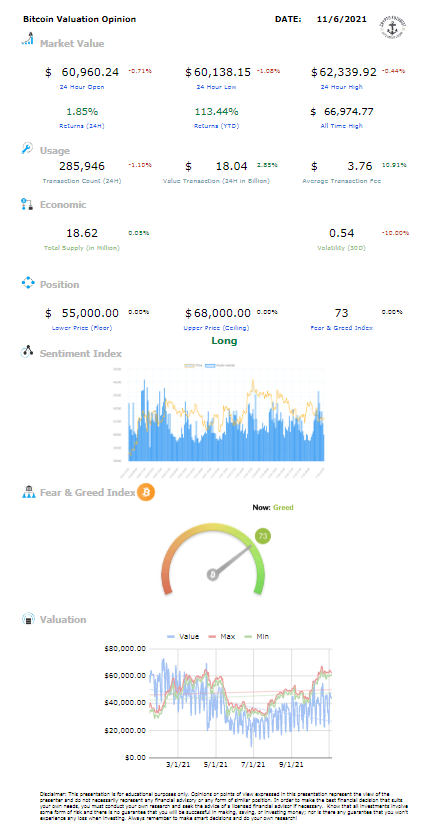This screenshot has height=839, width=446.
Task: Click the Position heading
Action: (x=59, y=285)
